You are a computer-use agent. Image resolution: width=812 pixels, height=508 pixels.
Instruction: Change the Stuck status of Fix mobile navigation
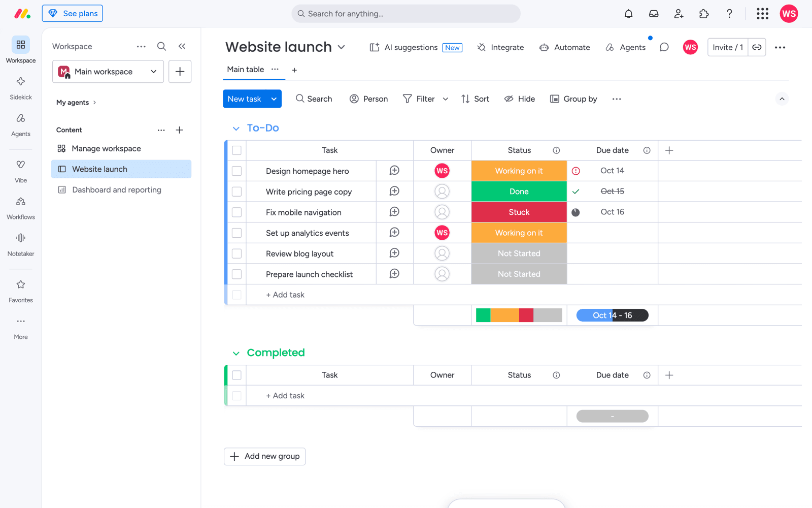click(519, 212)
